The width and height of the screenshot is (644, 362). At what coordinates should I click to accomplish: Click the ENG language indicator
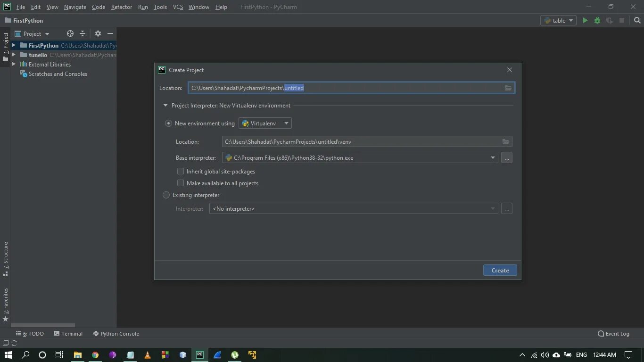[581, 355]
